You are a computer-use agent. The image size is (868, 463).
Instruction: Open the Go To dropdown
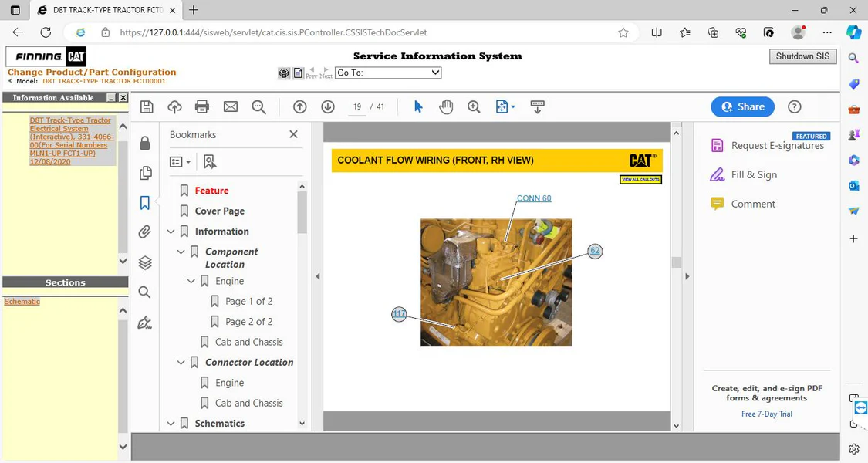click(387, 73)
